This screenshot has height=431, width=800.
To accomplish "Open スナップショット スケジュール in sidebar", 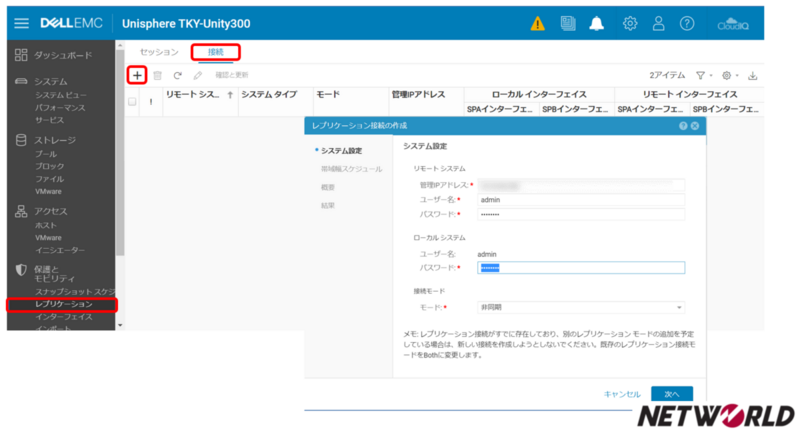I will (x=75, y=292).
